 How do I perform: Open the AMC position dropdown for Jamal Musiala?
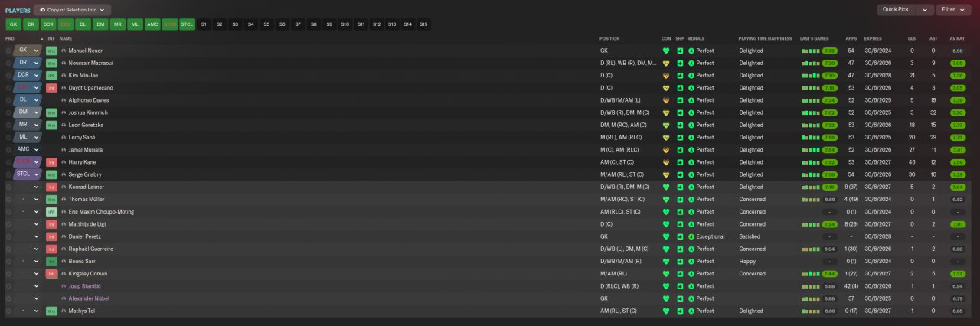pyautogui.click(x=36, y=150)
